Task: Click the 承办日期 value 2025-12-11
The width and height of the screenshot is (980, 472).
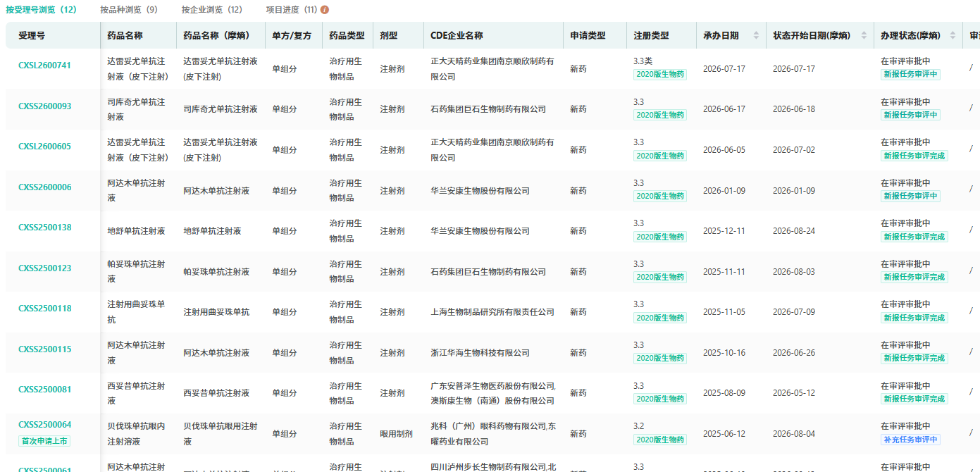Action: click(724, 231)
